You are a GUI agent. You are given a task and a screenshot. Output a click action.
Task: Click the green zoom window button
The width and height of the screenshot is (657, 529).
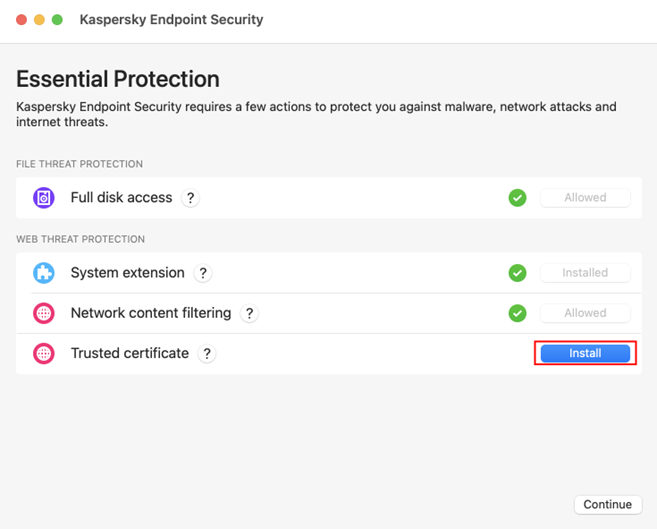pyautogui.click(x=58, y=20)
